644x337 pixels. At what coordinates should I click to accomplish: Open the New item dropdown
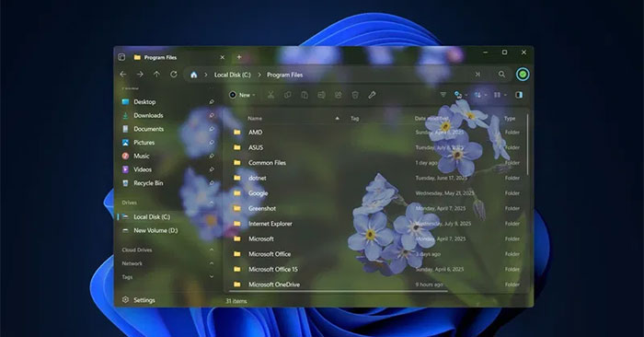point(242,95)
